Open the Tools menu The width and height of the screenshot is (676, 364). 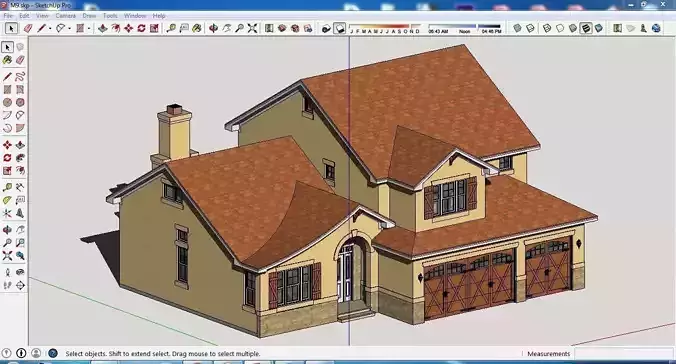[110, 16]
